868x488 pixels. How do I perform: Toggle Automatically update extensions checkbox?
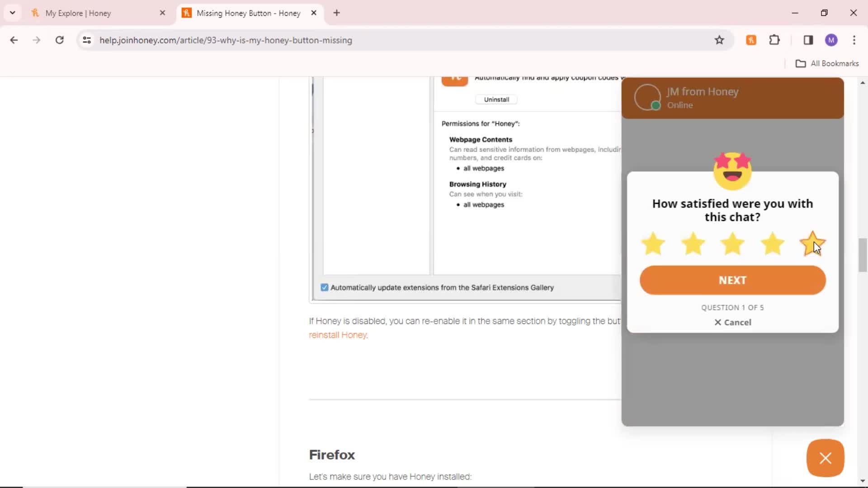tap(324, 287)
